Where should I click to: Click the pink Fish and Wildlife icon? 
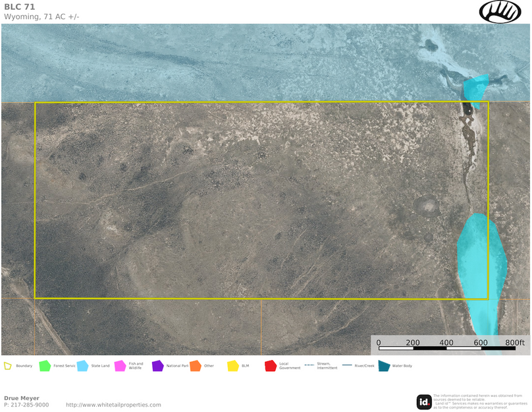click(120, 366)
